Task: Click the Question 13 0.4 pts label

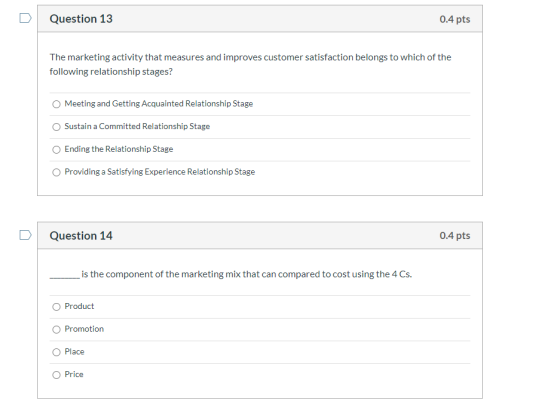Action: pos(455,19)
